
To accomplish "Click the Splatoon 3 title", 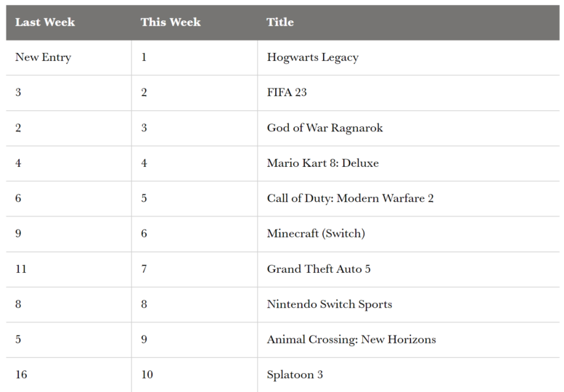I will click(295, 375).
